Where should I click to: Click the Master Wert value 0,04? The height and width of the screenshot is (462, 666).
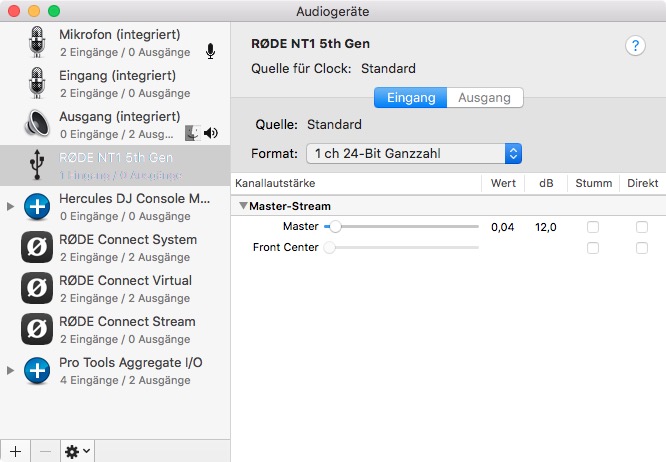coord(502,227)
